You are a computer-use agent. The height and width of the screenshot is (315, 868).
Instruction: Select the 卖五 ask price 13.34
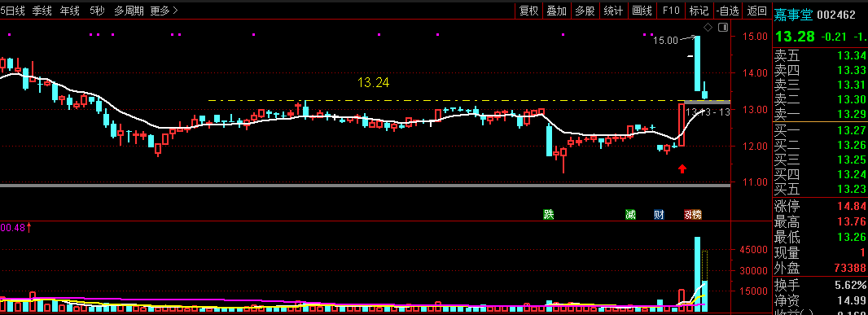852,55
